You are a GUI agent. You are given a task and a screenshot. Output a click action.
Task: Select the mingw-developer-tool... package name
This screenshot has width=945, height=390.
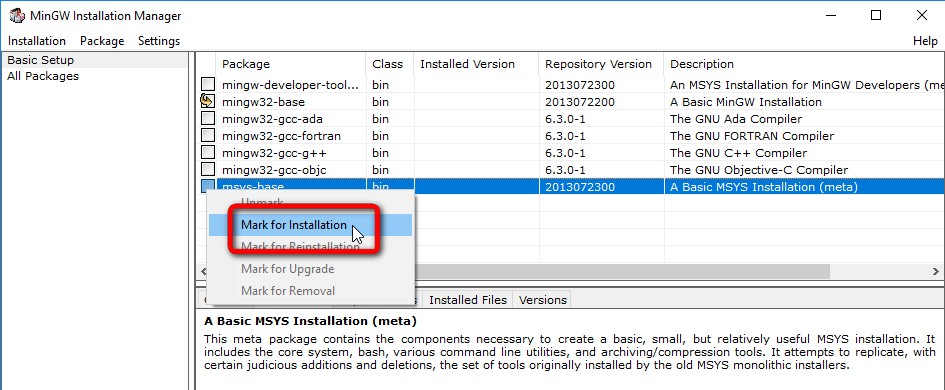pyautogui.click(x=290, y=85)
